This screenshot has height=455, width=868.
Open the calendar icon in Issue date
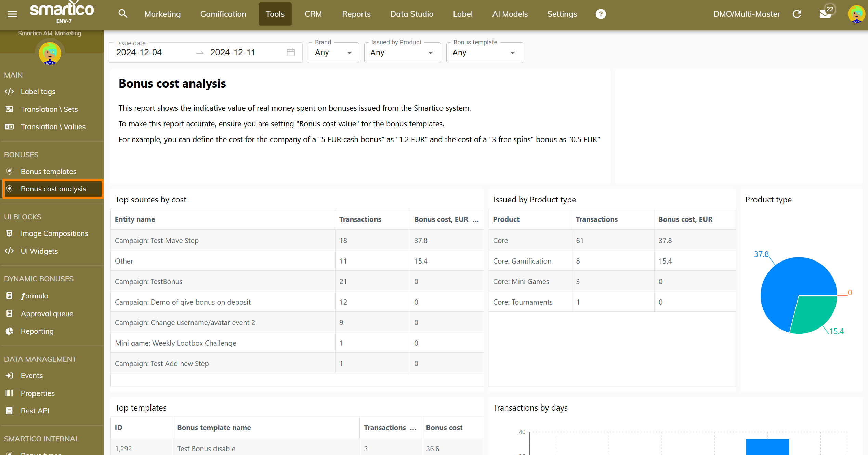(291, 52)
